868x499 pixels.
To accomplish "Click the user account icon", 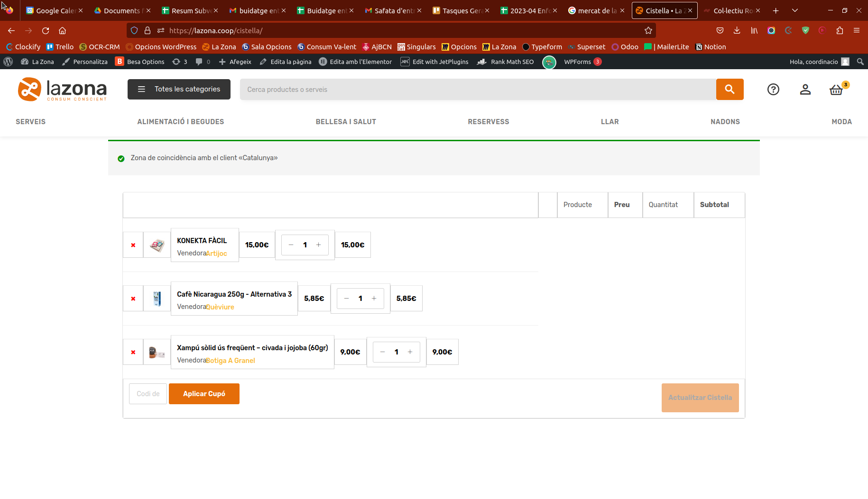I will click(805, 90).
